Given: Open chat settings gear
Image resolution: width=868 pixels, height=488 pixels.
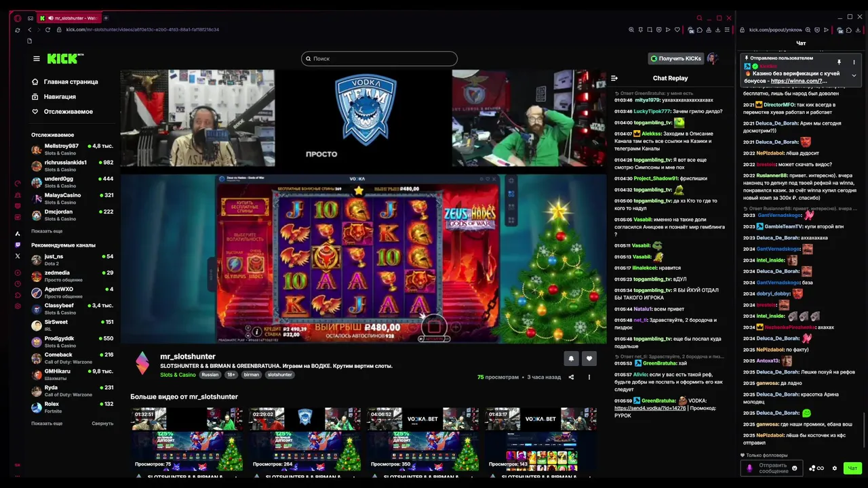Looking at the screenshot, I should [835, 468].
